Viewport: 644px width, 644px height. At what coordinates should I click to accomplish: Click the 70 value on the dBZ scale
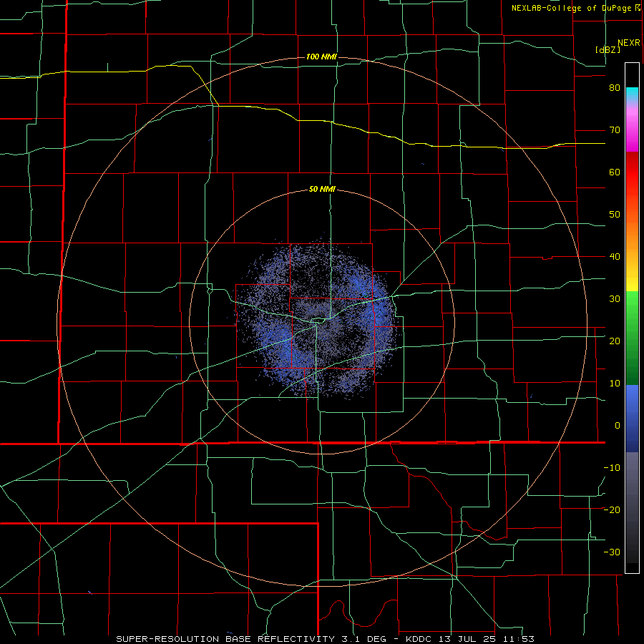click(615, 130)
